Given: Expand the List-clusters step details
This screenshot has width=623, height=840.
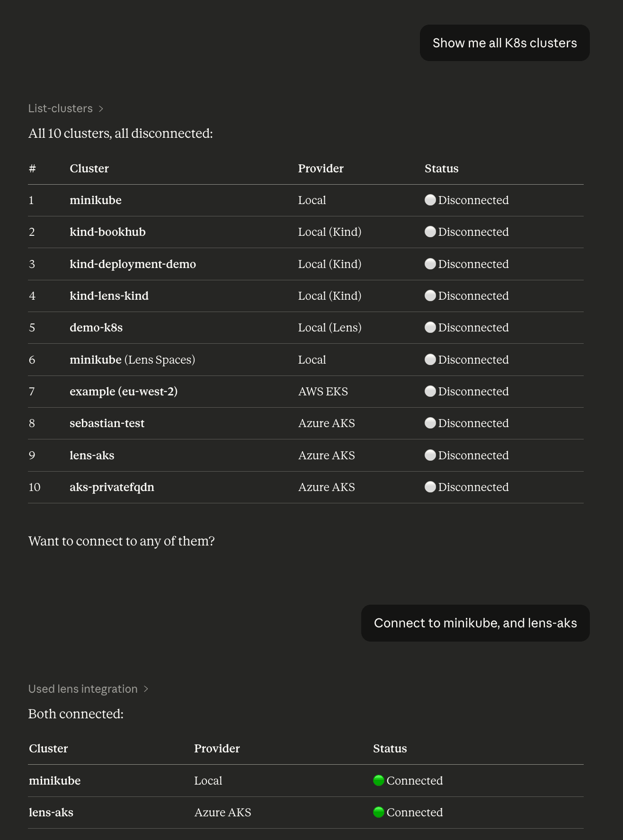Looking at the screenshot, I should point(102,108).
